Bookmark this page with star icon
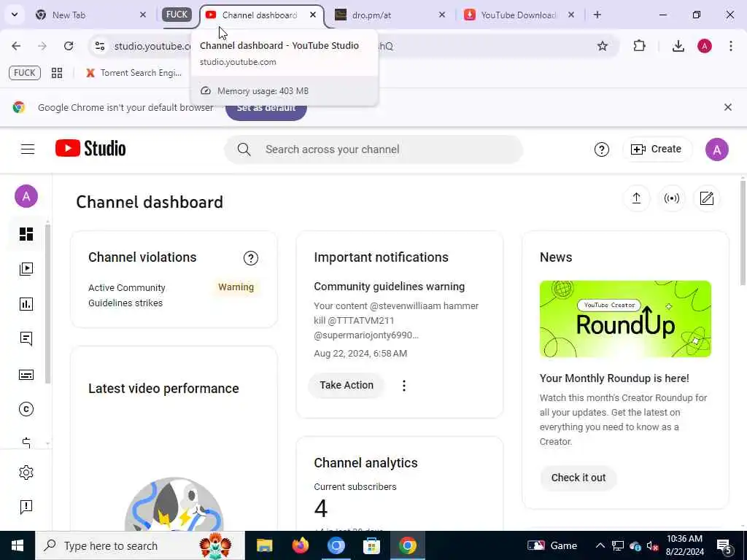This screenshot has height=560, width=747. pyautogui.click(x=603, y=46)
